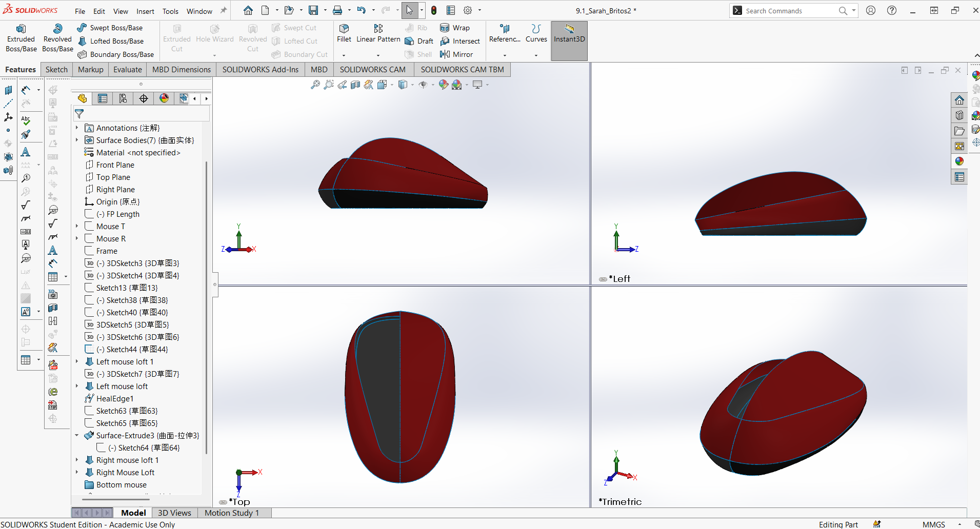Viewport: 980px width, 529px height.
Task: Open the Fillet dropdown arrow
Action: pos(344,55)
